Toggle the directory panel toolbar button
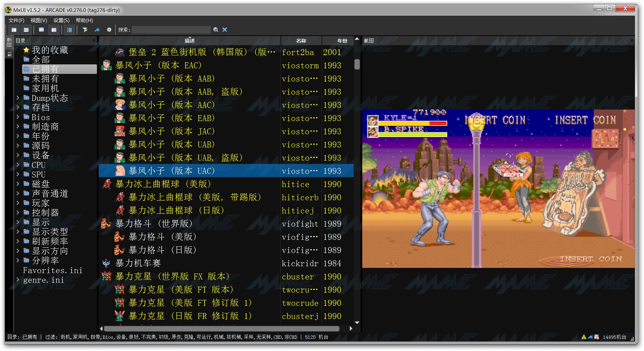The image size is (644, 351). click(14, 30)
